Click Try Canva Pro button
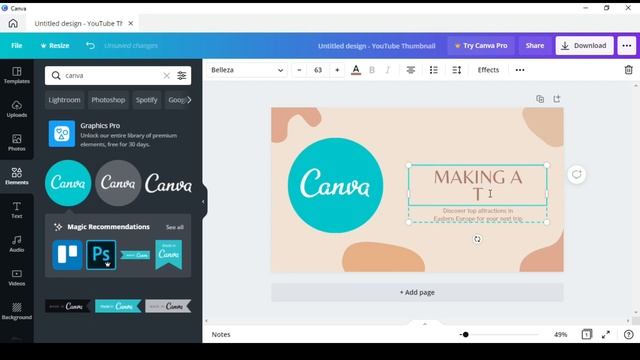Viewport: 640px width, 360px height. [x=481, y=46]
